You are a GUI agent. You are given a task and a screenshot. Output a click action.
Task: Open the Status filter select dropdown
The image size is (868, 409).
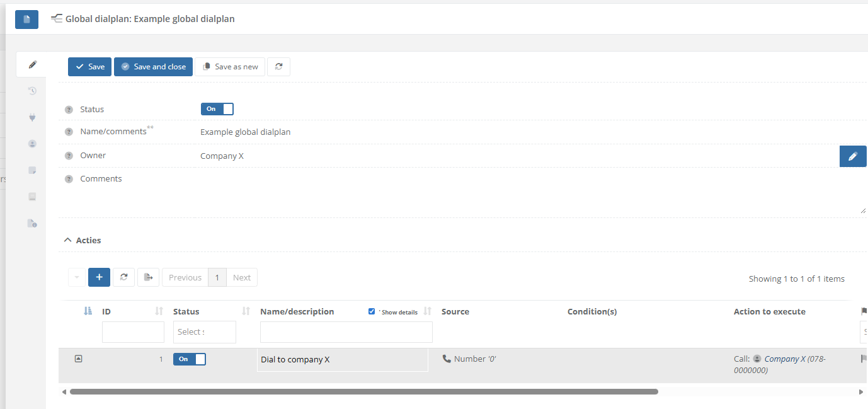click(204, 332)
